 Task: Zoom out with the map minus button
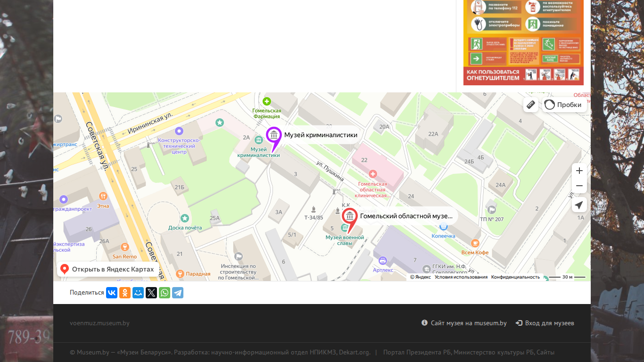pyautogui.click(x=579, y=186)
